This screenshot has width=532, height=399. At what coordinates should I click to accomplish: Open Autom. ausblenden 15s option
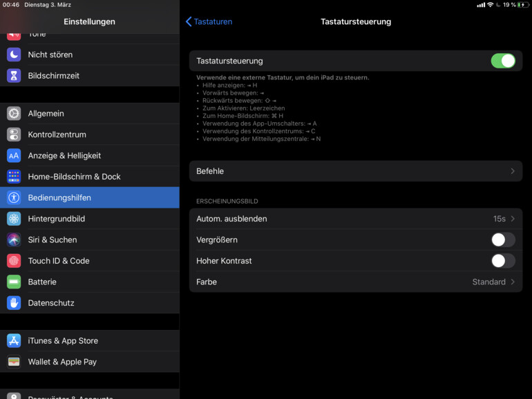coord(504,219)
